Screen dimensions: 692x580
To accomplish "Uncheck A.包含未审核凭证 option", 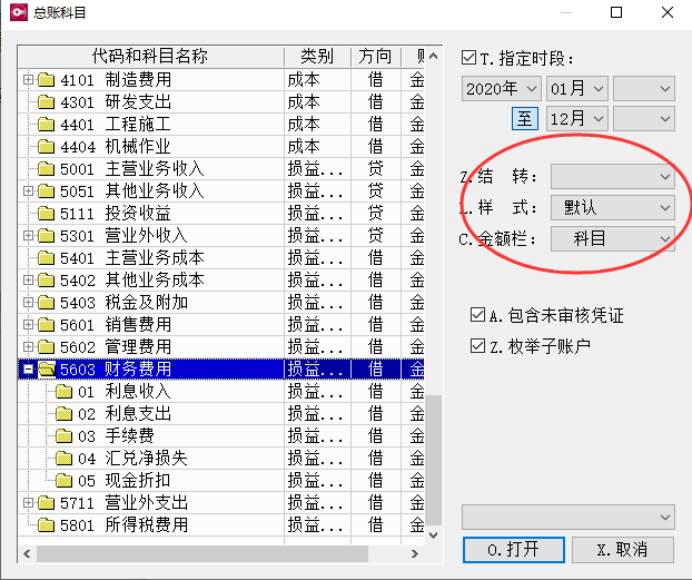I will point(477,315).
